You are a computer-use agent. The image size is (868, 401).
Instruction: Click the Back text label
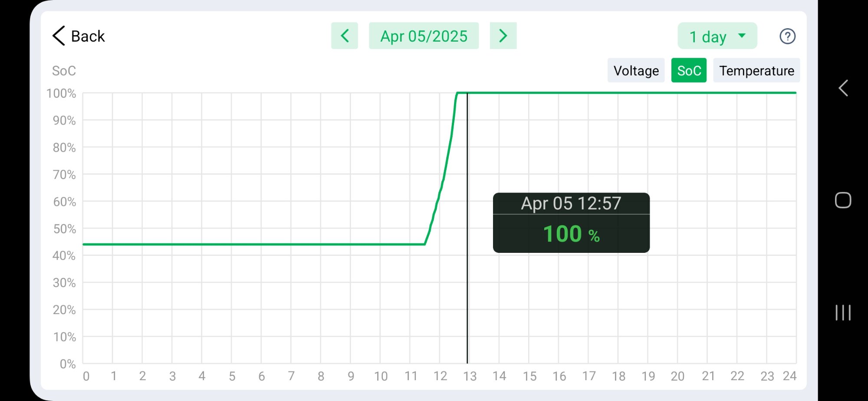click(x=88, y=36)
